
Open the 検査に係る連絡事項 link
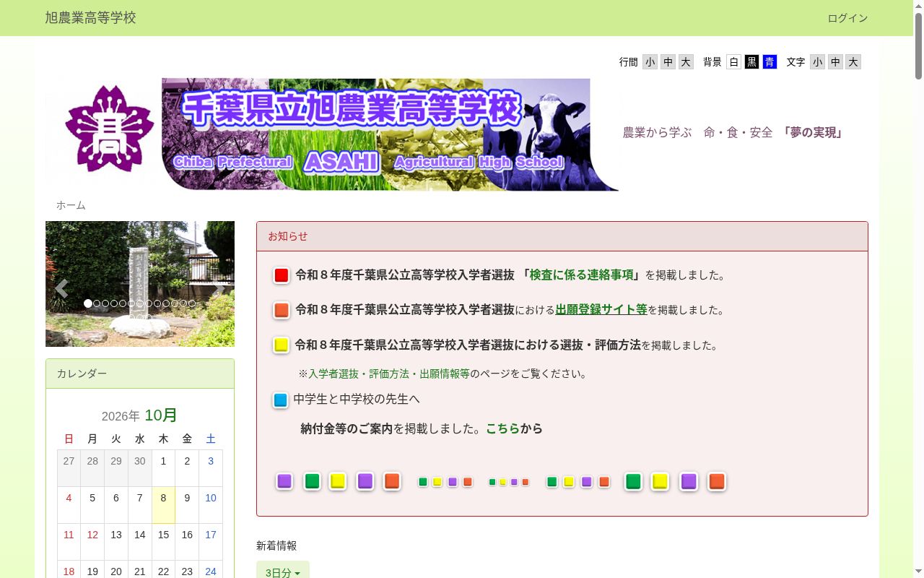(582, 275)
